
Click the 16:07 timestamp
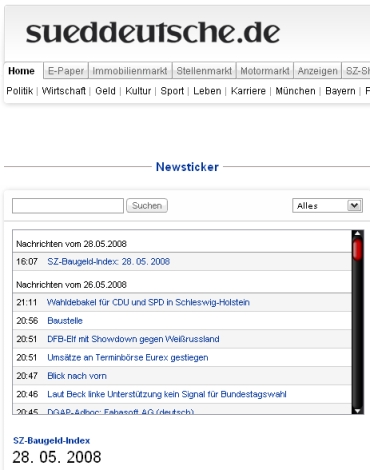tap(27, 261)
